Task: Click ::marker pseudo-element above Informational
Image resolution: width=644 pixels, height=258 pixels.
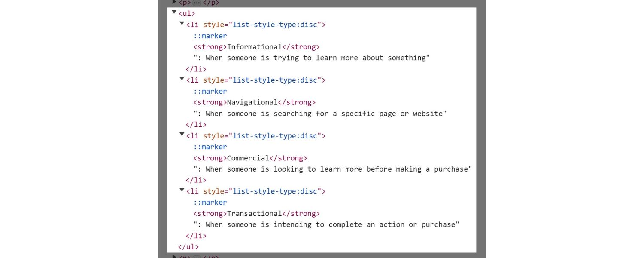Action: (x=210, y=36)
